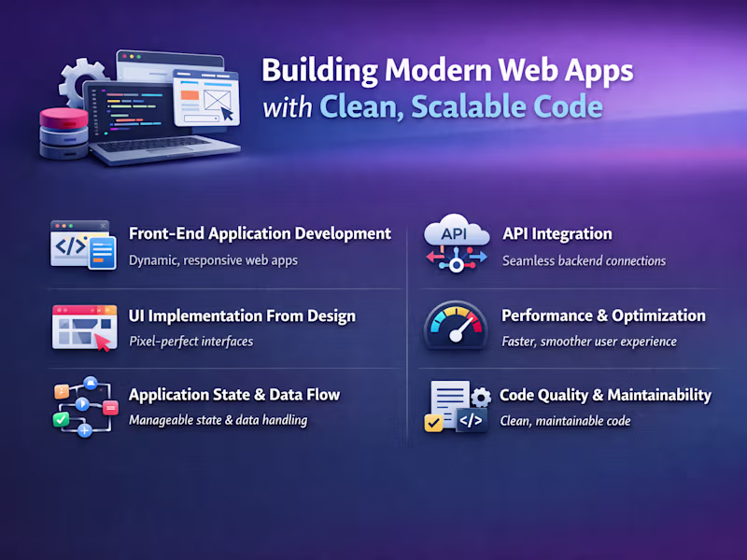Click the Clean, Scalable Code highlighted text
The image size is (747, 560).
tap(459, 106)
